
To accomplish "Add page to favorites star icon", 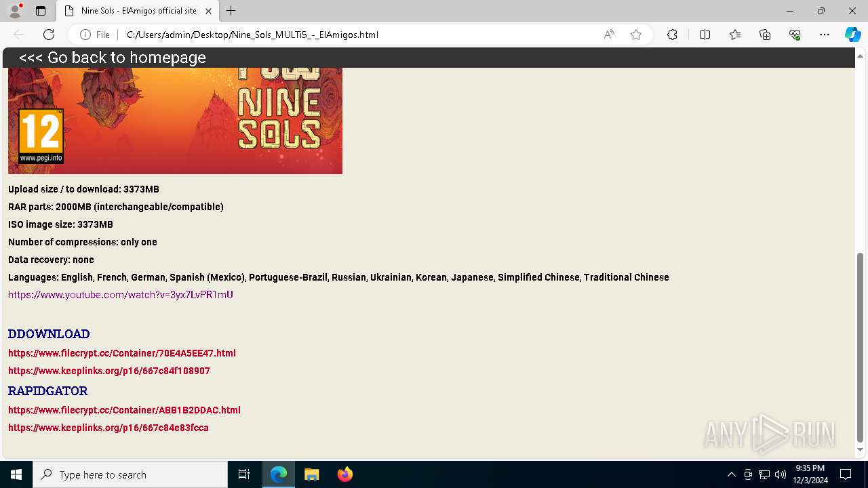I will coord(636,35).
